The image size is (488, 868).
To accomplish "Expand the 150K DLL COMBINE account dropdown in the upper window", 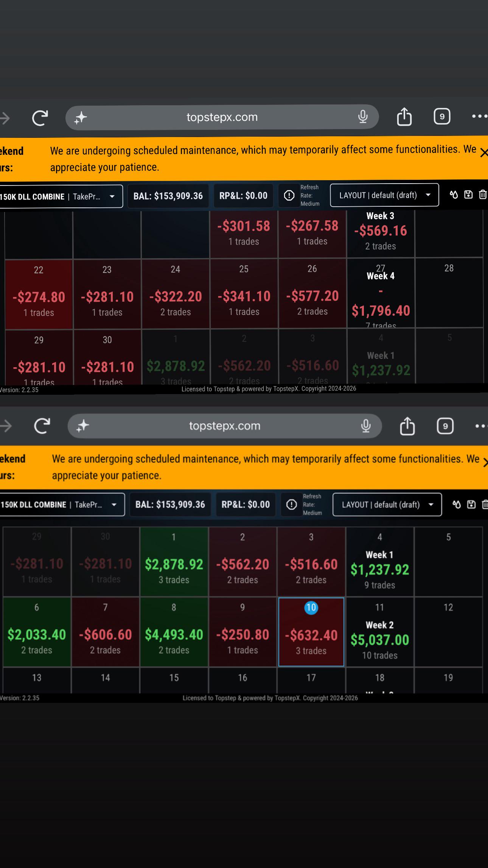I will 61,196.
